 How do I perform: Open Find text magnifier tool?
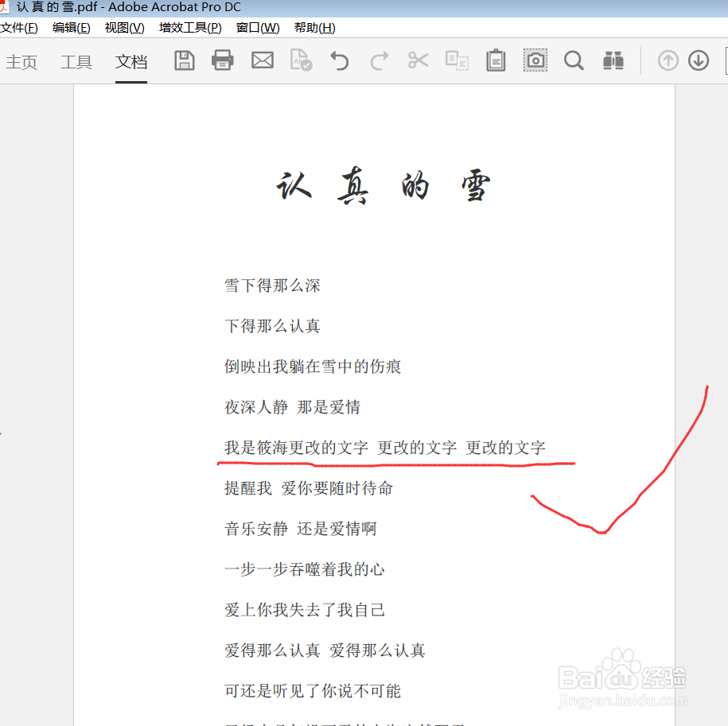(574, 60)
